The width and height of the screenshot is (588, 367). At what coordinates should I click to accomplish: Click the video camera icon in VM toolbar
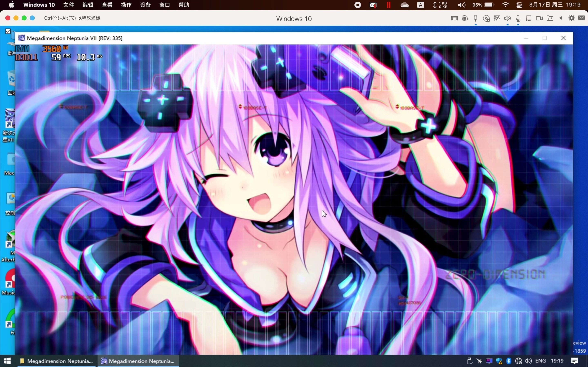pyautogui.click(x=539, y=18)
